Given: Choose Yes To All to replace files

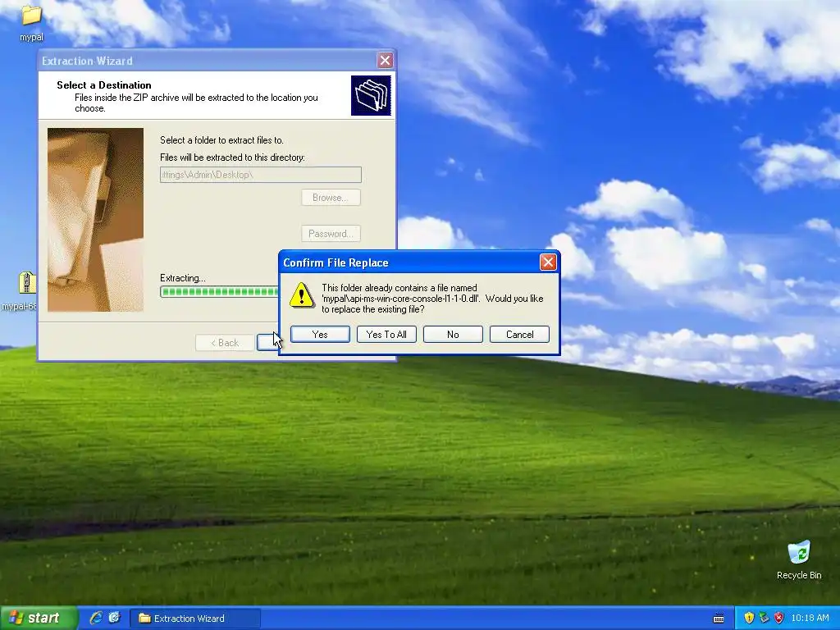Looking at the screenshot, I should click(386, 335).
